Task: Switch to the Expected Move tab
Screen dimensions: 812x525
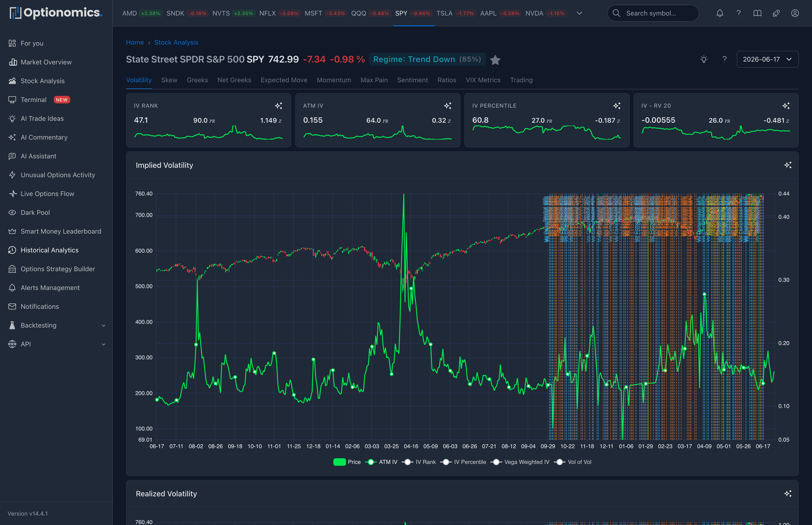Action: point(284,80)
